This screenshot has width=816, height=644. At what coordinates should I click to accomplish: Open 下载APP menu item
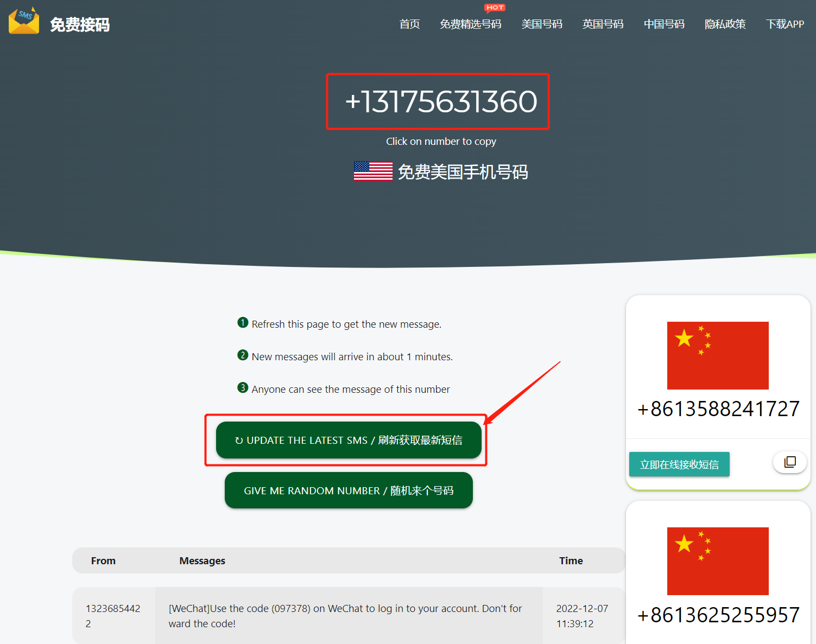[x=785, y=24]
